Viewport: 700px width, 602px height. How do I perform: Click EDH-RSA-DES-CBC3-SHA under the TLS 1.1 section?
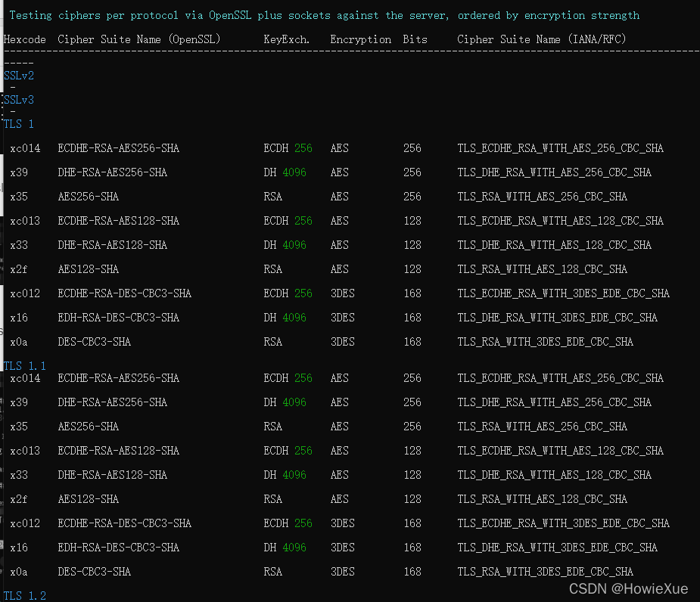118,548
